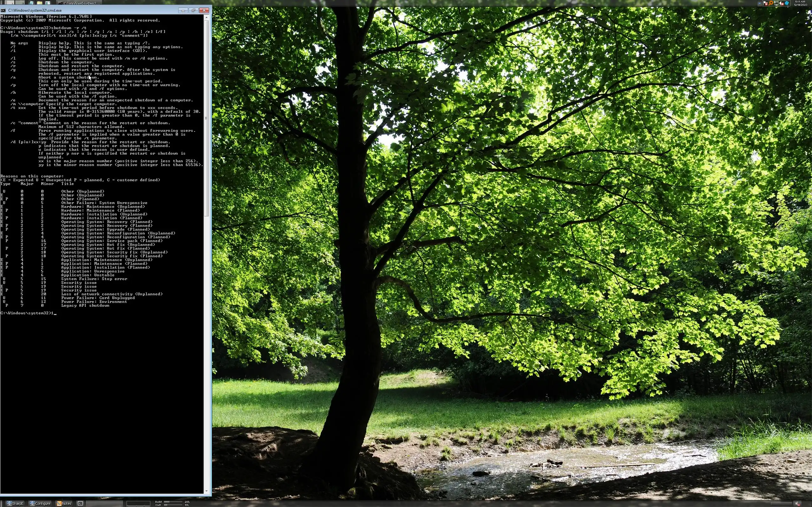The height and width of the screenshot is (507, 812).
Task: Open the orange magnifier tray icon
Action: coord(771,3)
